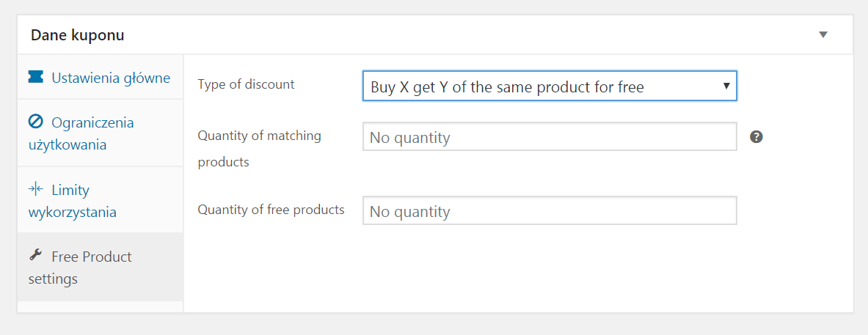Viewport: 868px width, 335px height.
Task: Click the wrench icon beside Free Product settings
Action: pyautogui.click(x=35, y=255)
